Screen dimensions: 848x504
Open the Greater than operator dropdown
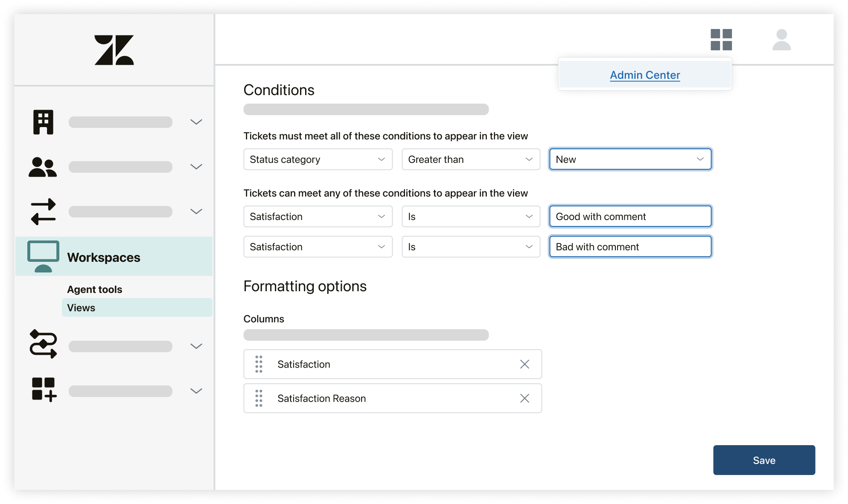469,159
